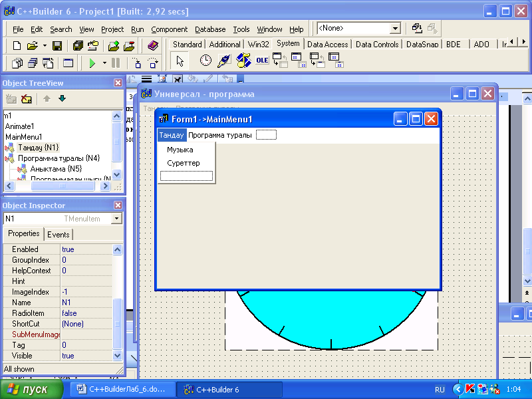Click the green move-down arrow in Object TreeView
The image size is (532, 399).
62,99
